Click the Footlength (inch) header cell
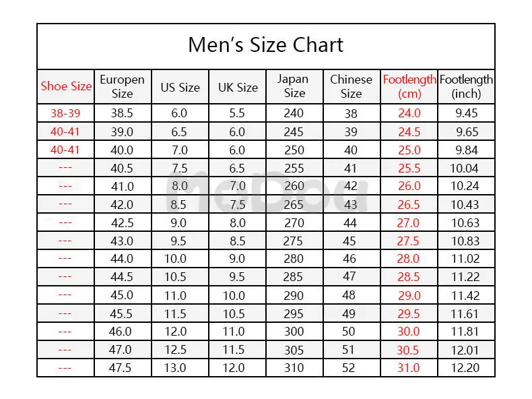The height and width of the screenshot is (399, 532). [x=466, y=86]
